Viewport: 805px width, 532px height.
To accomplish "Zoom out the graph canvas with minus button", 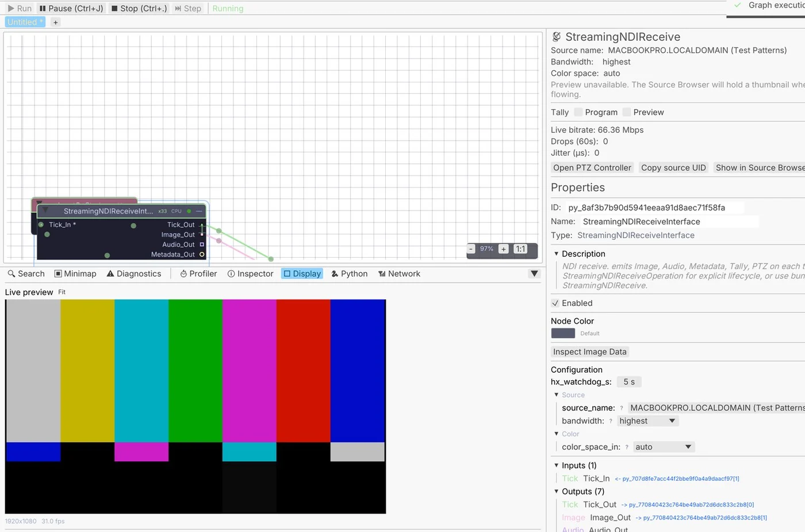I will (471, 249).
